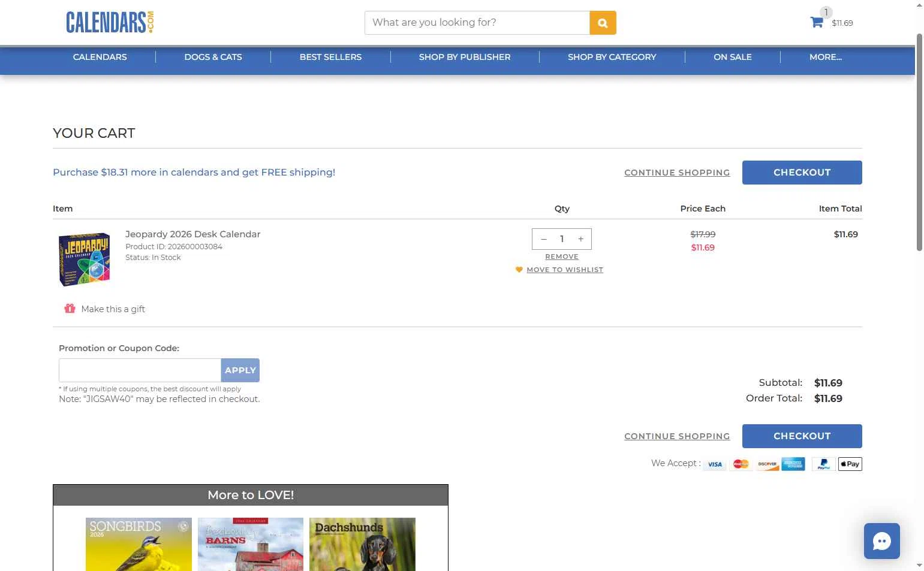This screenshot has width=924, height=571.
Task: Click the Status: In Stock text
Action: [x=153, y=257]
